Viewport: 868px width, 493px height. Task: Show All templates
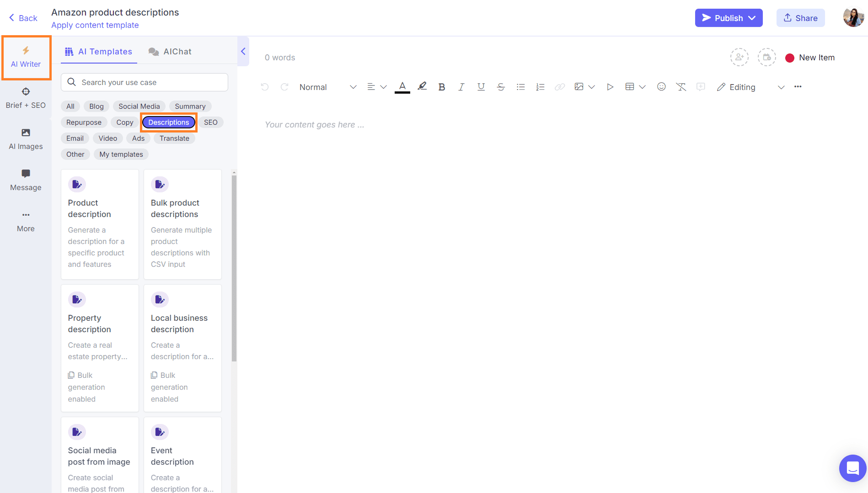pos(70,106)
